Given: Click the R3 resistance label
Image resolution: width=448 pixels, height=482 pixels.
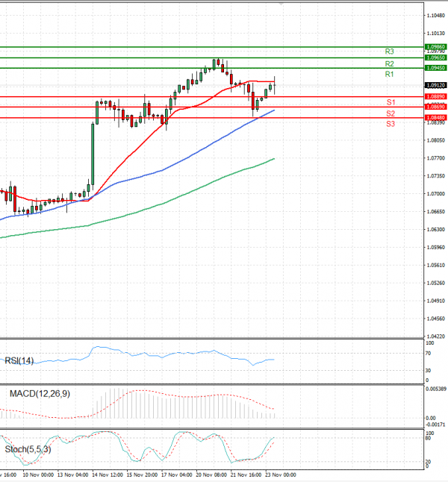Looking at the screenshot, I should coord(389,51).
